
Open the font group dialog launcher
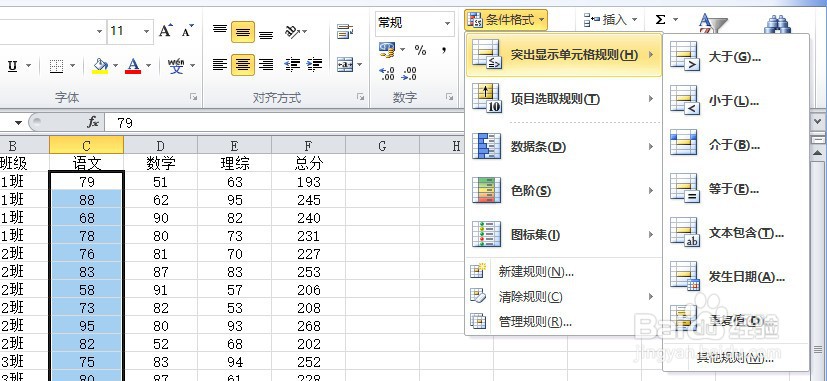194,97
